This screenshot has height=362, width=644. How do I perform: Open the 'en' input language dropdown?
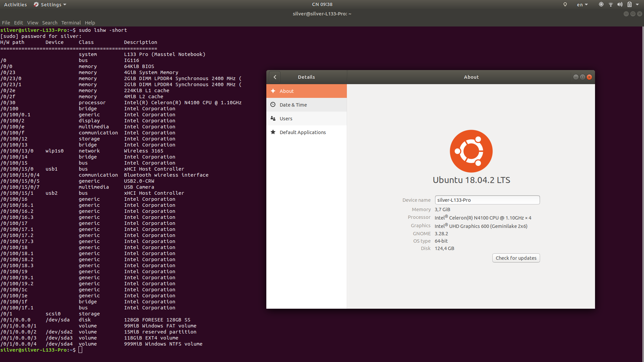pos(582,5)
